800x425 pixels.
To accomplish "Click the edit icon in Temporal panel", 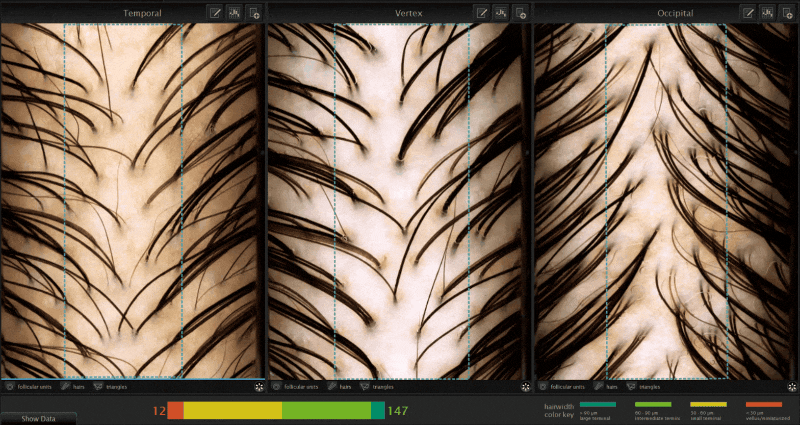I will [x=215, y=13].
